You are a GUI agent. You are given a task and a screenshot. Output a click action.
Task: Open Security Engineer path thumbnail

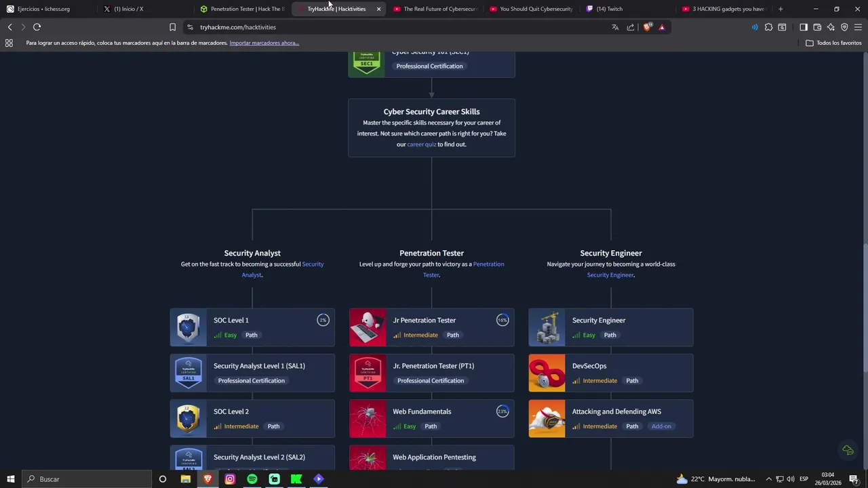547,327
